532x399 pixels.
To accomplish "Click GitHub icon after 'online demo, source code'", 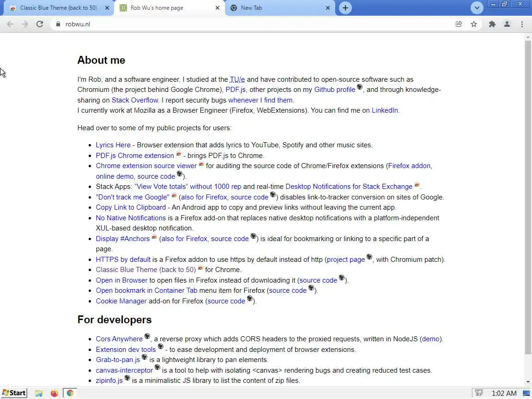I will tap(180, 174).
